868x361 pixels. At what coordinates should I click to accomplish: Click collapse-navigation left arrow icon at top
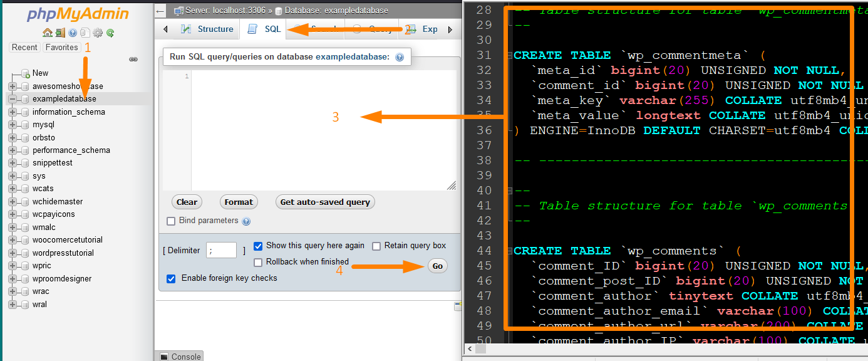pos(160,11)
